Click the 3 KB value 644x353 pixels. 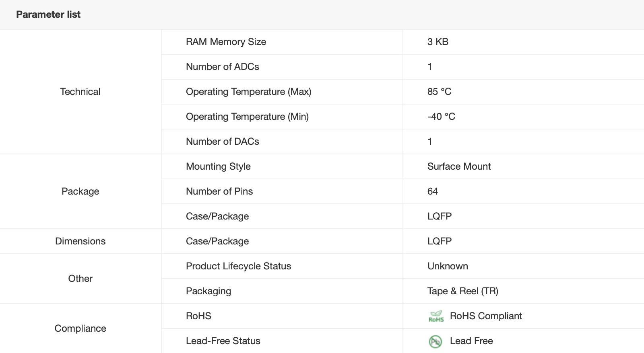coord(438,42)
